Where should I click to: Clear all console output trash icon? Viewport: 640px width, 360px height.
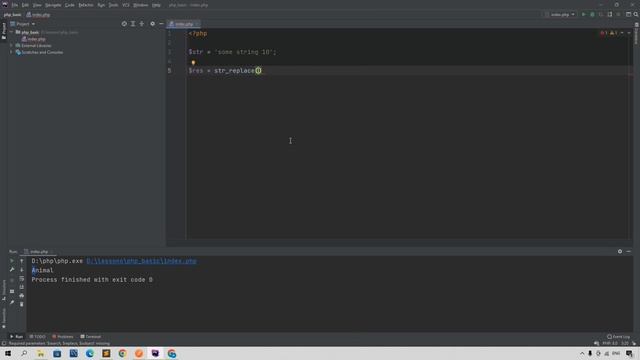[x=22, y=304]
